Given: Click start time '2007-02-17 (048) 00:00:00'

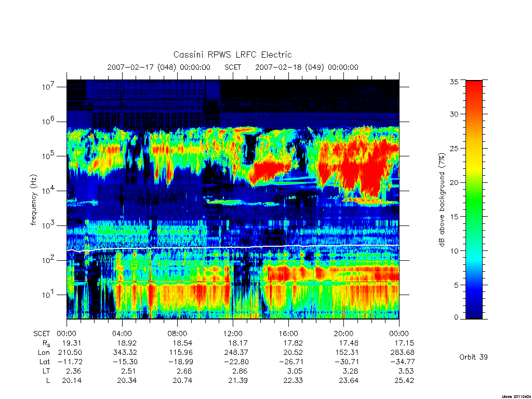Looking at the screenshot, I should (159, 67).
